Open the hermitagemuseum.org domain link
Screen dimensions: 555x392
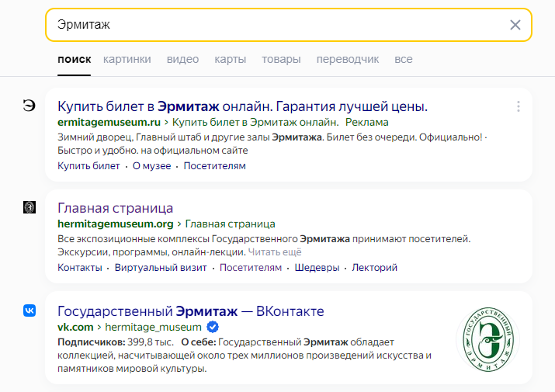pyautogui.click(x=116, y=224)
